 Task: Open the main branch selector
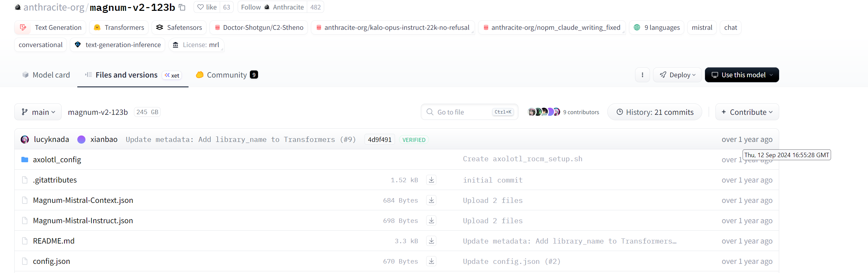coord(38,112)
